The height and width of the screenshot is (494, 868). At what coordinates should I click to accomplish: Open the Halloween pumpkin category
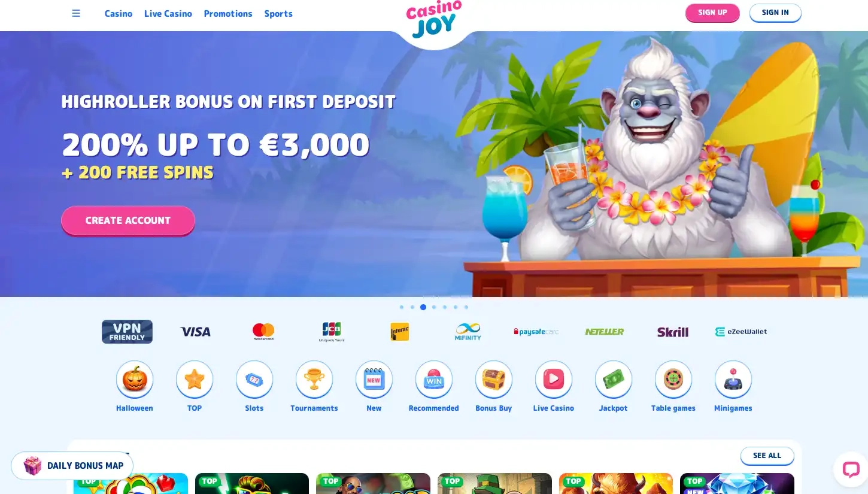[x=135, y=380]
